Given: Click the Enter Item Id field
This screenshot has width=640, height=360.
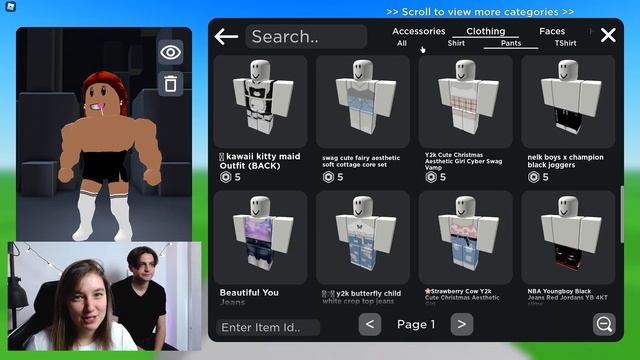Looking at the screenshot, I should click(x=268, y=327).
